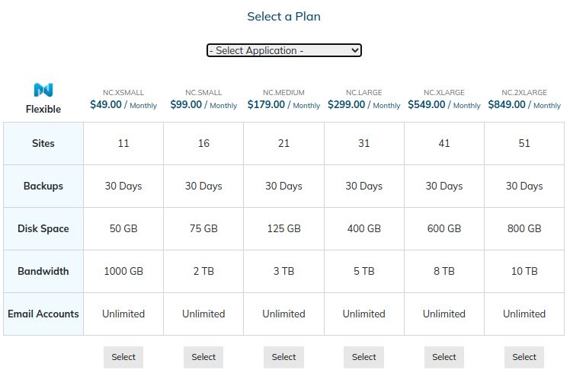Screen dimensions: 570x392
Task: Click the $299.00 Monthly price
Action: coord(364,105)
